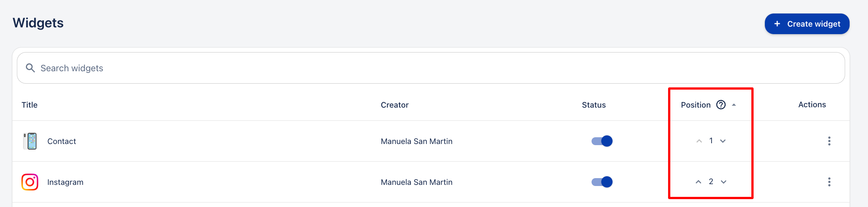
Task: Disable the Instagram widget status toggle
Action: [x=602, y=182]
